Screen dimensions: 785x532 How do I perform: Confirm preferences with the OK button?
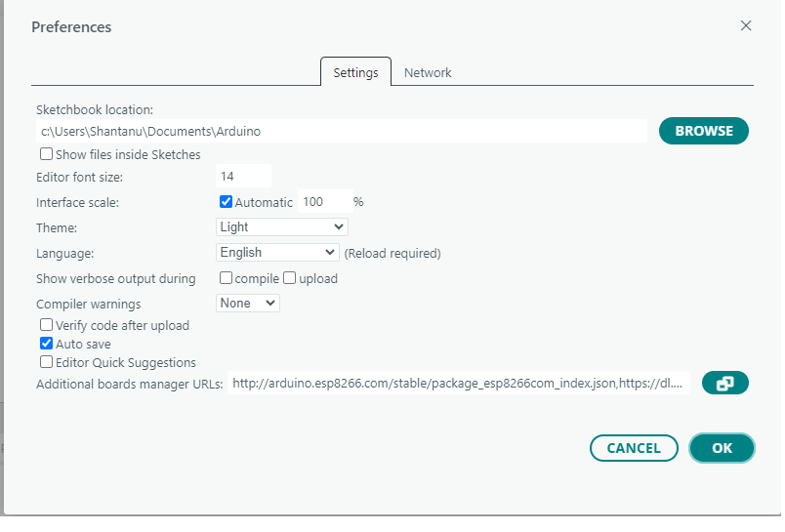722,448
